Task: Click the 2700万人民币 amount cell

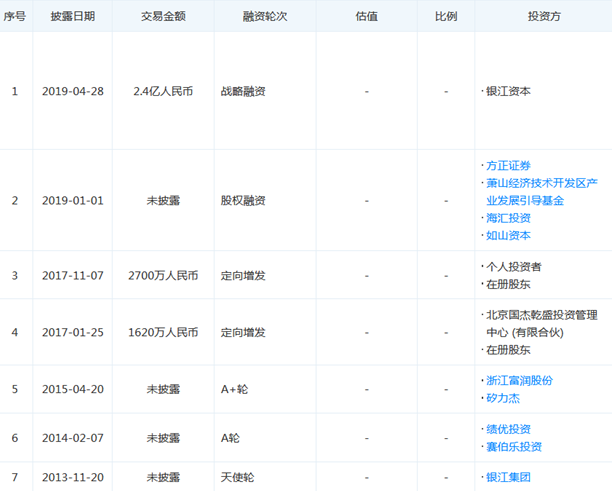Action: (x=163, y=276)
